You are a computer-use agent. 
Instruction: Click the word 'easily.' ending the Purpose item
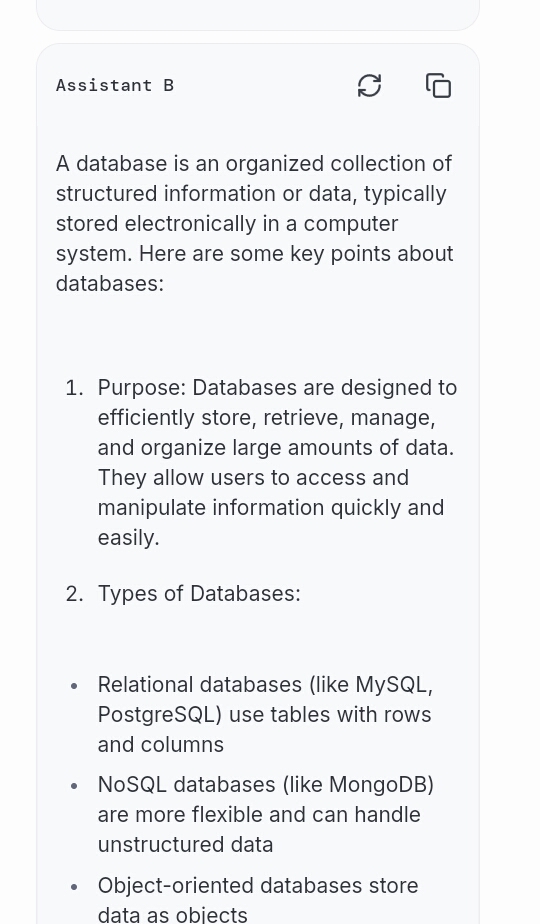(129, 537)
